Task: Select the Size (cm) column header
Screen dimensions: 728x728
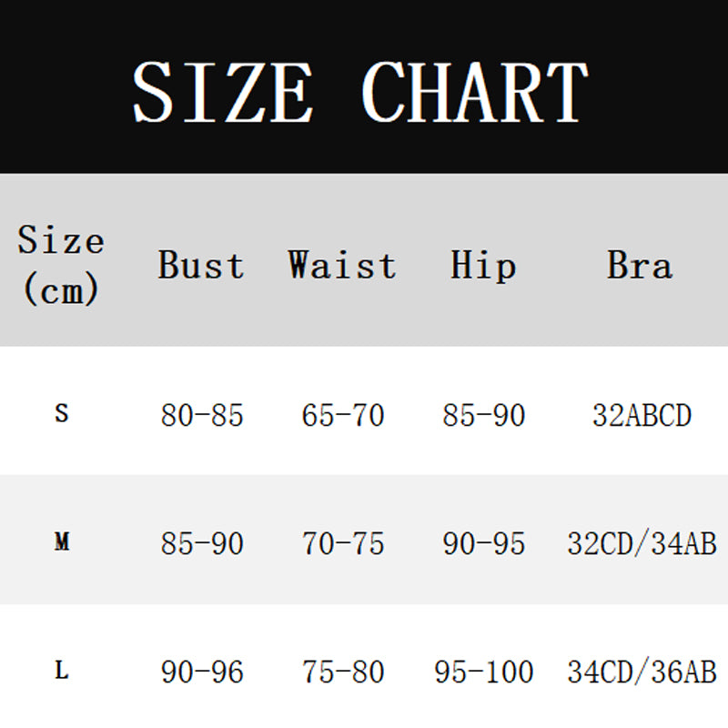Action: [61, 265]
